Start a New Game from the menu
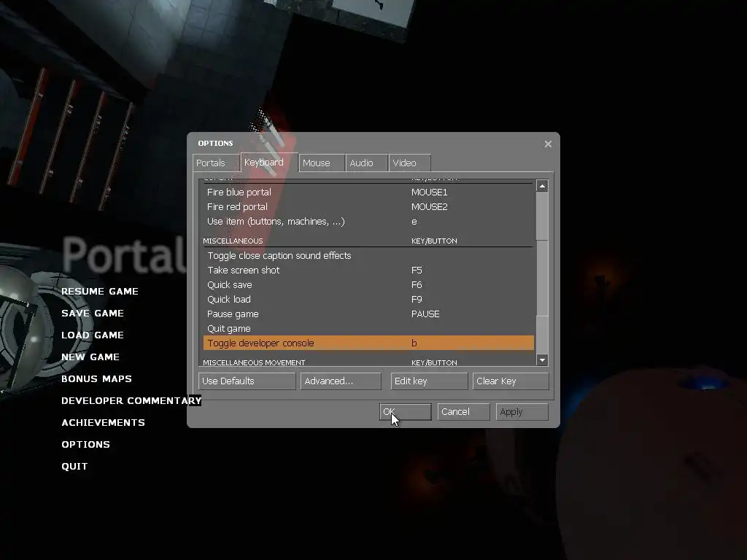747x560 pixels. tap(90, 357)
